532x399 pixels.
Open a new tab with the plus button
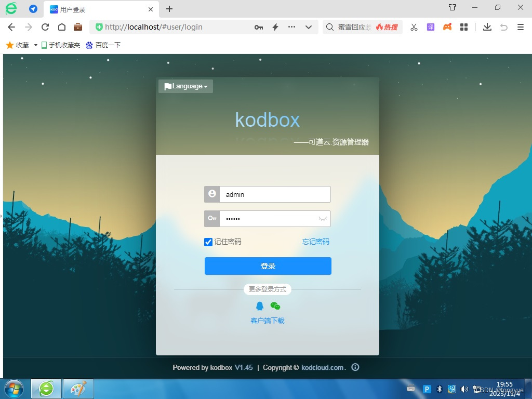(x=169, y=9)
